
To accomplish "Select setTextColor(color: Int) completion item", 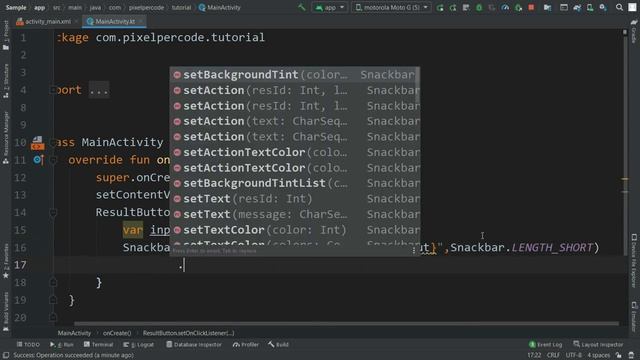I will click(294, 230).
